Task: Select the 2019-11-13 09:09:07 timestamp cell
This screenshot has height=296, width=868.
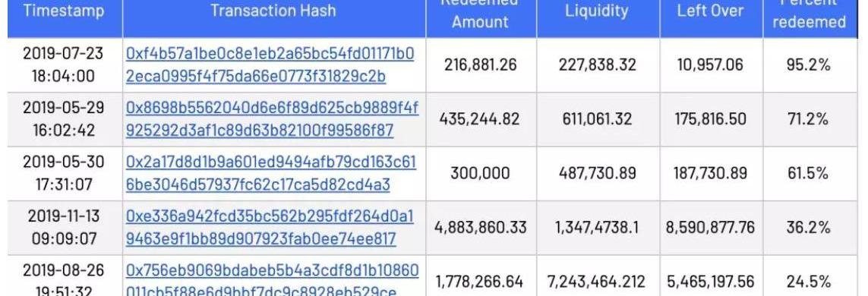Action: click(x=65, y=228)
